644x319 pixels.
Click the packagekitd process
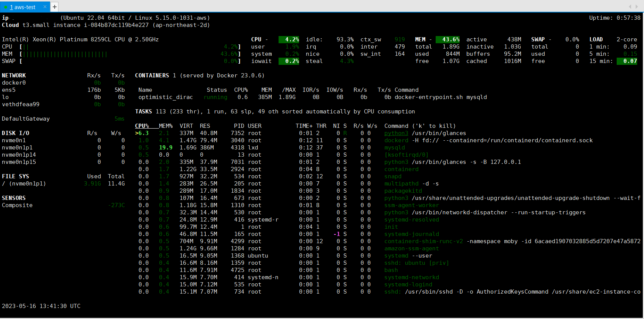pos(403,191)
